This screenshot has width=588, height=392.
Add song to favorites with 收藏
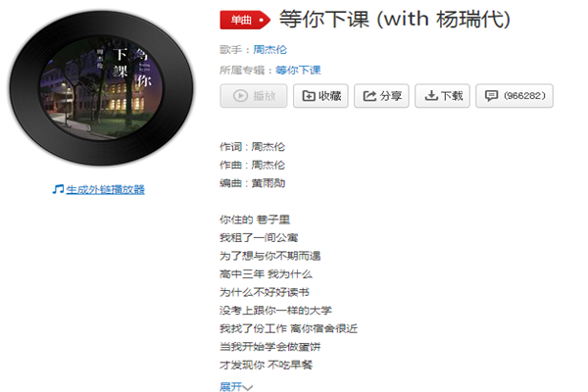[320, 96]
